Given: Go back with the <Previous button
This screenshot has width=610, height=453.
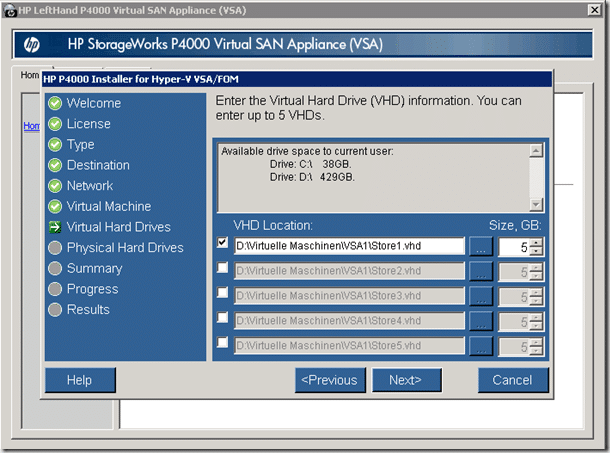Looking at the screenshot, I should click(x=330, y=380).
